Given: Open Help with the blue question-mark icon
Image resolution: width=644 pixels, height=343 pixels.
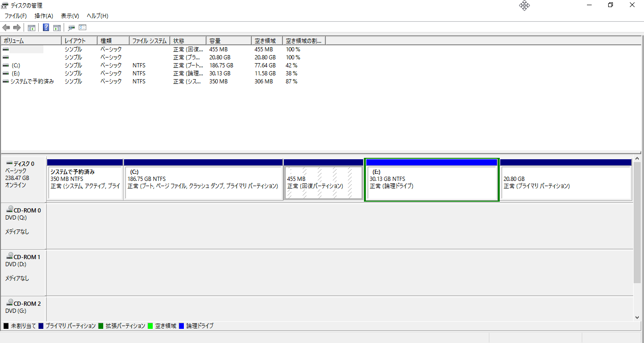Looking at the screenshot, I should coord(46,28).
